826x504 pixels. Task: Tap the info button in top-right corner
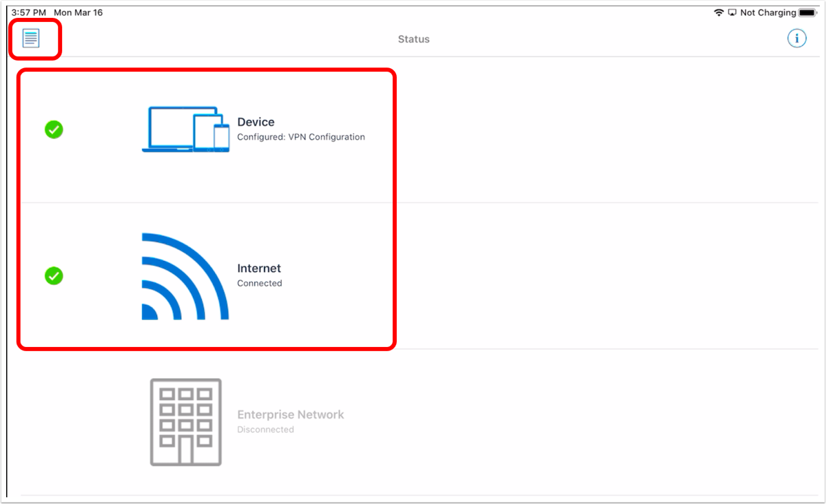point(796,39)
